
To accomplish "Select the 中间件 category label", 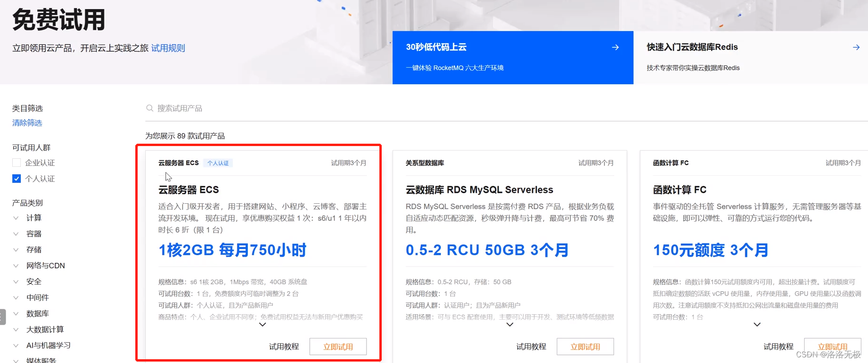I will (x=38, y=298).
